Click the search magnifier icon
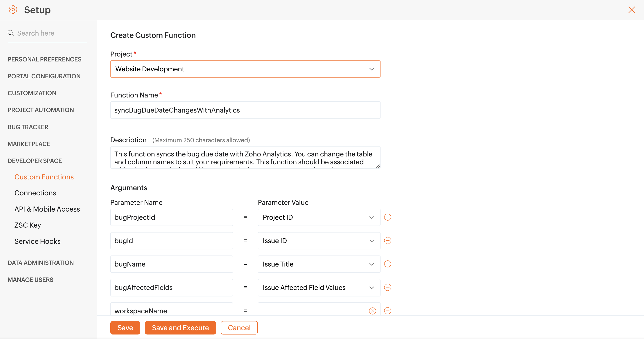 (11, 33)
